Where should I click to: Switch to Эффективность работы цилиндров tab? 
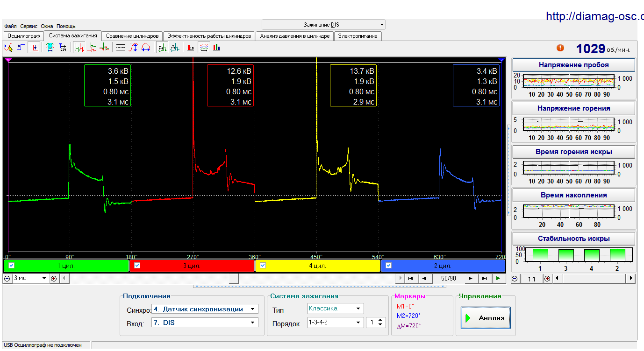pyautogui.click(x=210, y=36)
